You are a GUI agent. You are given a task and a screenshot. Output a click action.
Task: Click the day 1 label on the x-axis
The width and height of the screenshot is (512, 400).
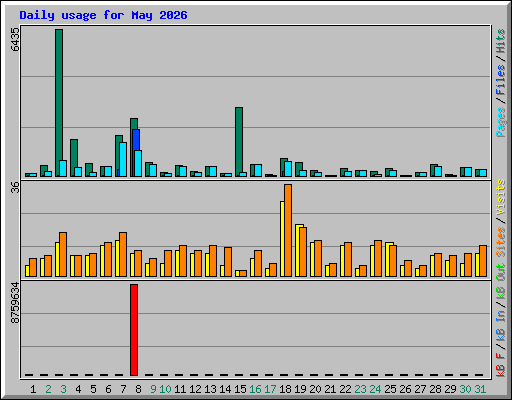pyautogui.click(x=33, y=389)
